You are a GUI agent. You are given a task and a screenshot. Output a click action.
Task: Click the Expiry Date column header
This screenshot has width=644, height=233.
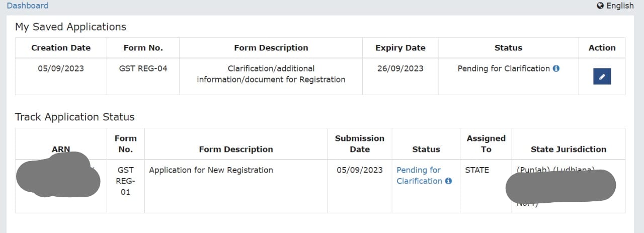(400, 48)
